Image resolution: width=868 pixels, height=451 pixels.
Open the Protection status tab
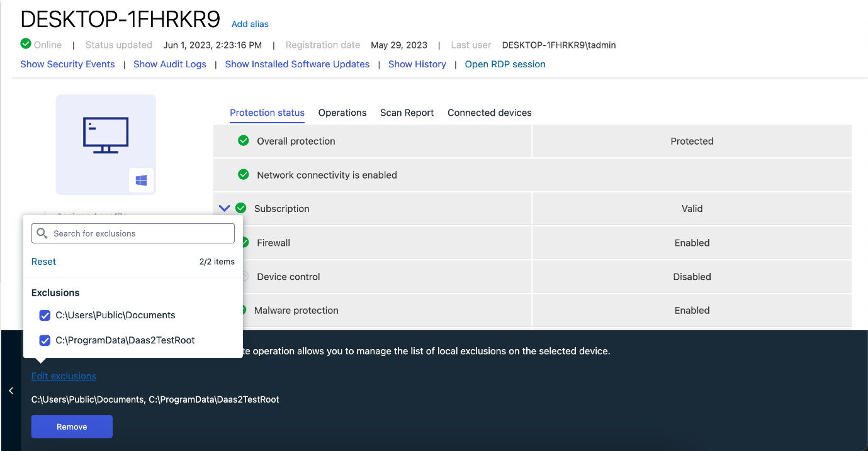[x=267, y=113]
